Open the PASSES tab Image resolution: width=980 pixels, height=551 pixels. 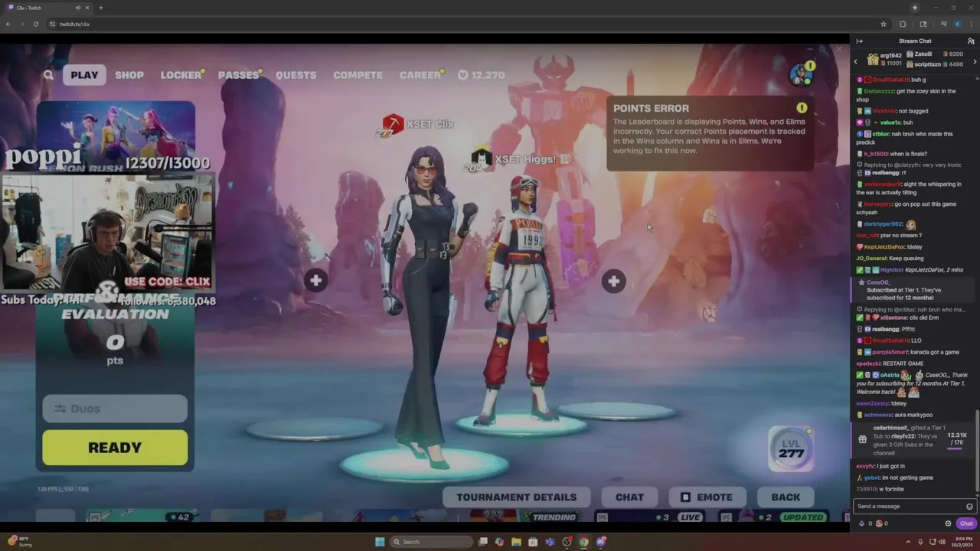[x=239, y=75]
